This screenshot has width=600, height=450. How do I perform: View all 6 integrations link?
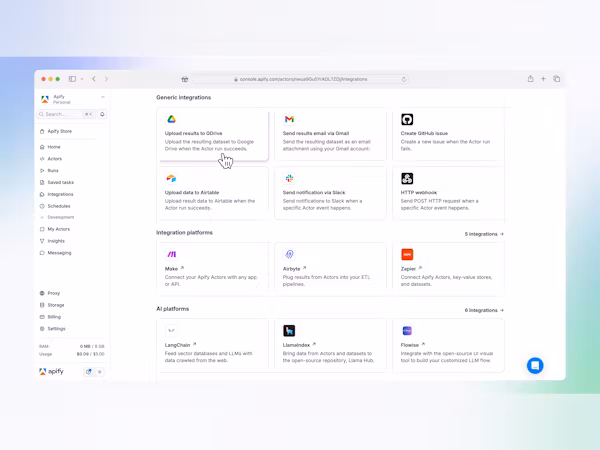pyautogui.click(x=484, y=310)
